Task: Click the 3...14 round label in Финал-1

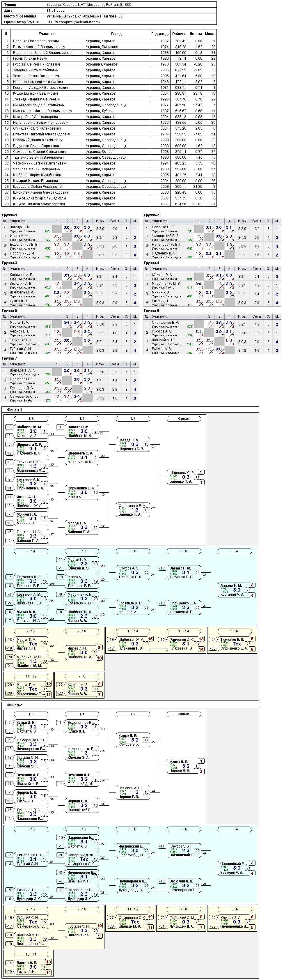Action: pos(31,551)
